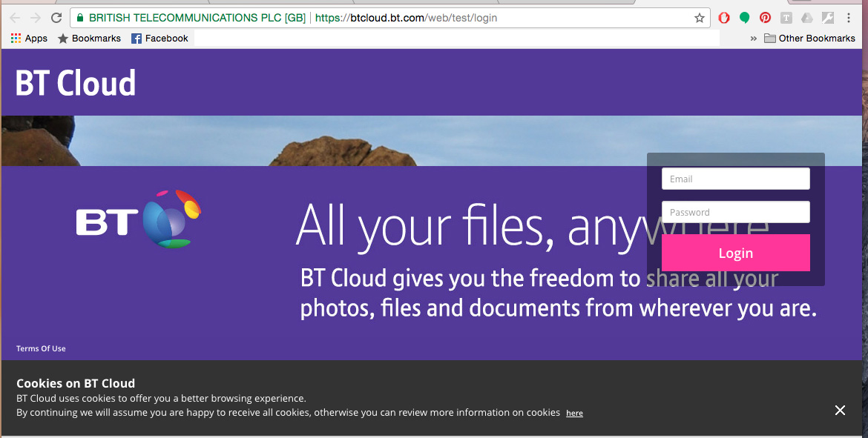Show hidden bookmarks with the chevron arrows
Image resolution: width=868 pixels, height=438 pixels.
[753, 38]
